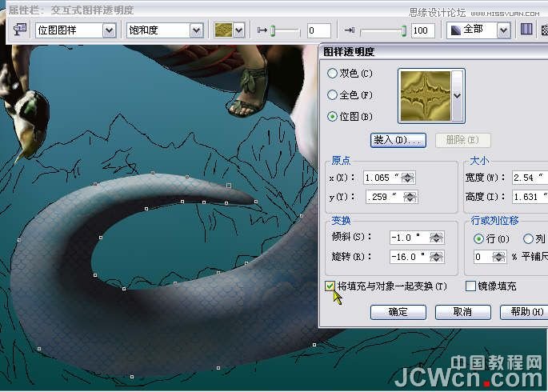This screenshot has width=548, height=392.
Task: Click the tile offset percent field showing 0
Action: 482,258
